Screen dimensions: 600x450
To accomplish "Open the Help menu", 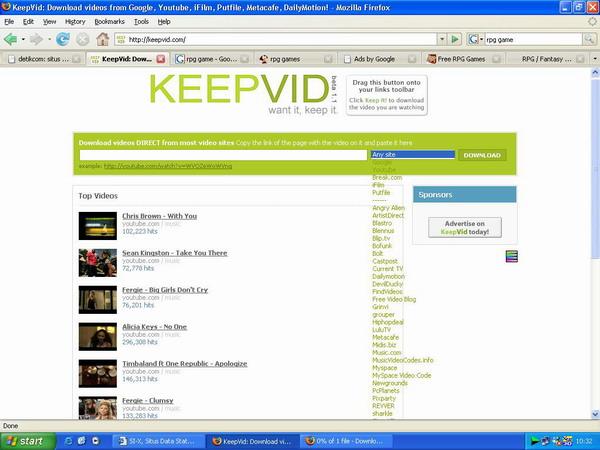I will pos(164,22).
